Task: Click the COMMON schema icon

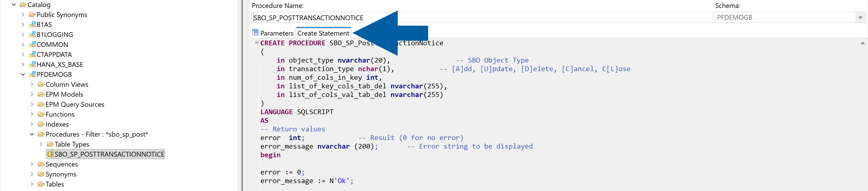Action: pyautogui.click(x=32, y=45)
